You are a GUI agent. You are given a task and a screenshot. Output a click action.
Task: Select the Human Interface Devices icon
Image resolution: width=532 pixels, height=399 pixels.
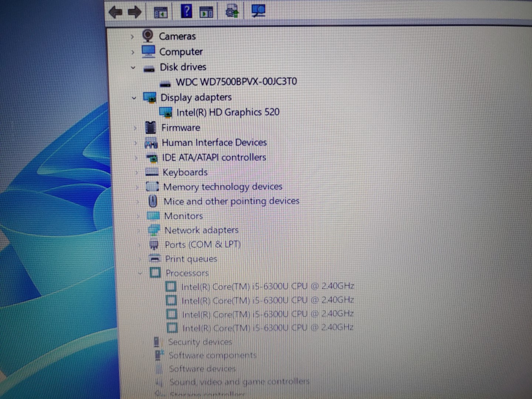151,143
